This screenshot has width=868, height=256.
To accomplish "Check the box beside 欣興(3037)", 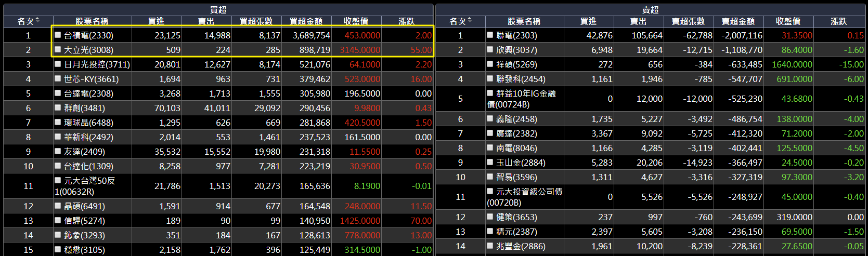I will (x=490, y=49).
